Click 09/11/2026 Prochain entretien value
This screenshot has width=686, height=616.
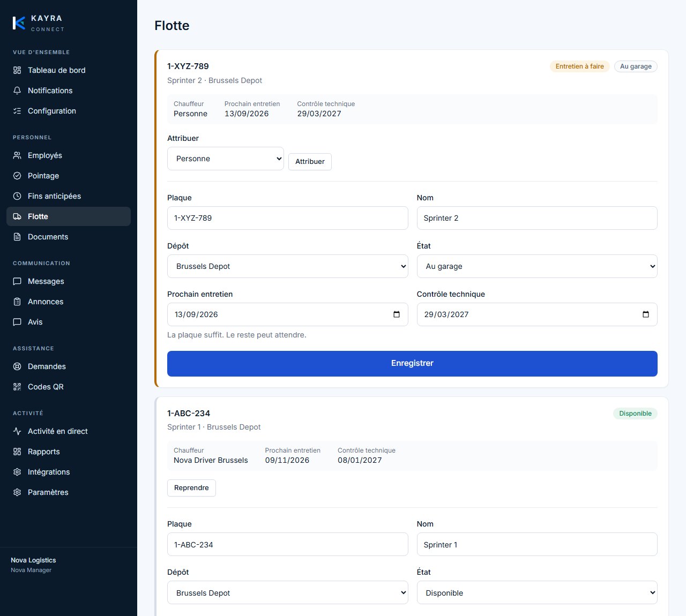(x=287, y=460)
